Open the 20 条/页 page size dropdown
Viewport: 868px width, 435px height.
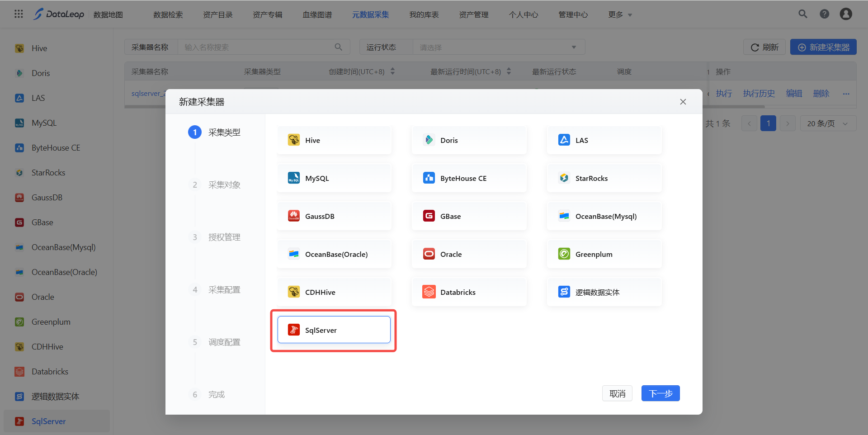point(828,123)
